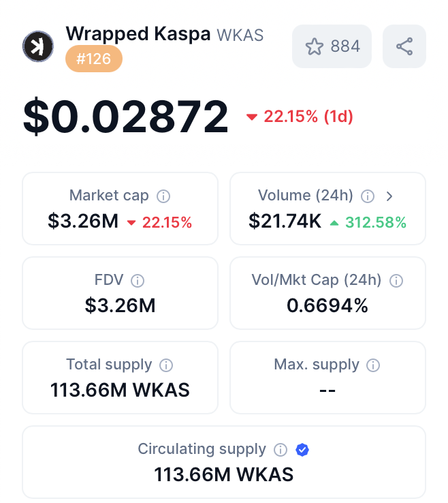448x503 pixels.
Task: Click the Wrapped Kaspa coin logo
Action: 38,46
